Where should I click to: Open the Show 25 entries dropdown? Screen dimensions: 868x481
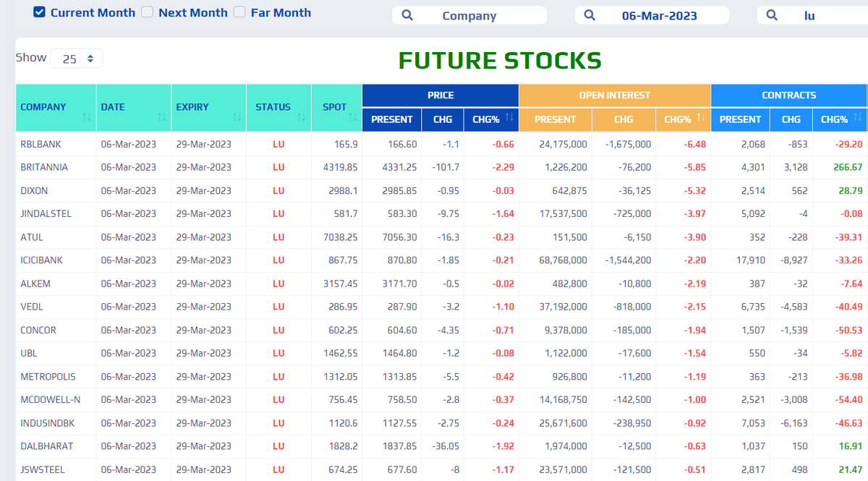point(77,59)
